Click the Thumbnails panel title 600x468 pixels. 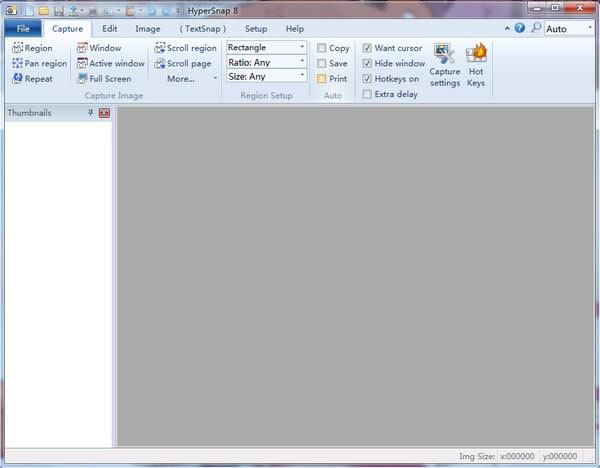[x=29, y=113]
